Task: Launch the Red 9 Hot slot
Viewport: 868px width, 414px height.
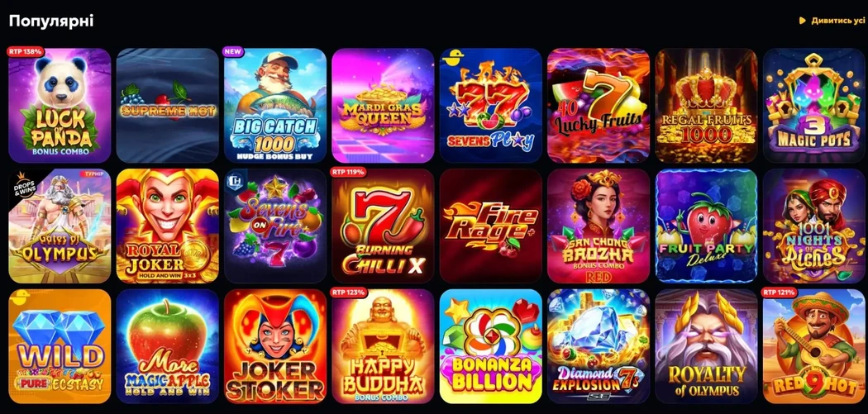Action: point(814,346)
